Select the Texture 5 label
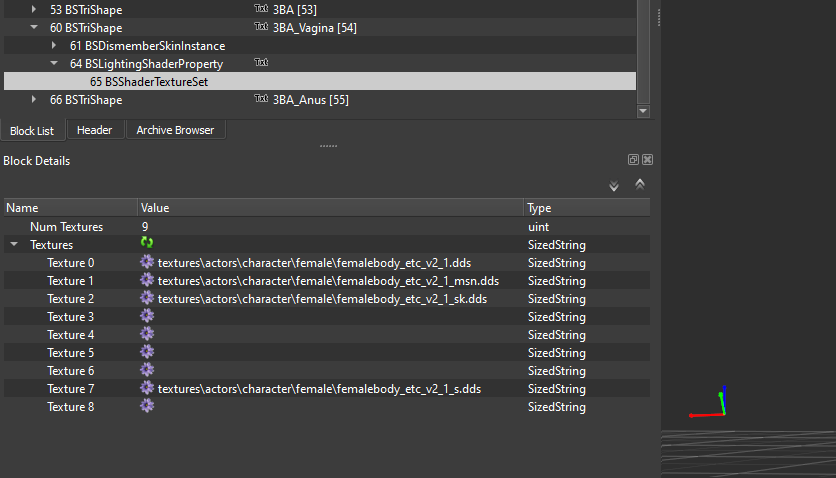Screen dimensions: 836x478 (70, 353)
